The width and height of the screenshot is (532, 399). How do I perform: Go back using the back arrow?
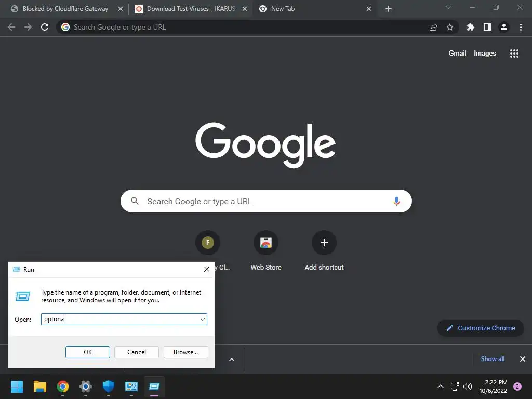(x=11, y=27)
